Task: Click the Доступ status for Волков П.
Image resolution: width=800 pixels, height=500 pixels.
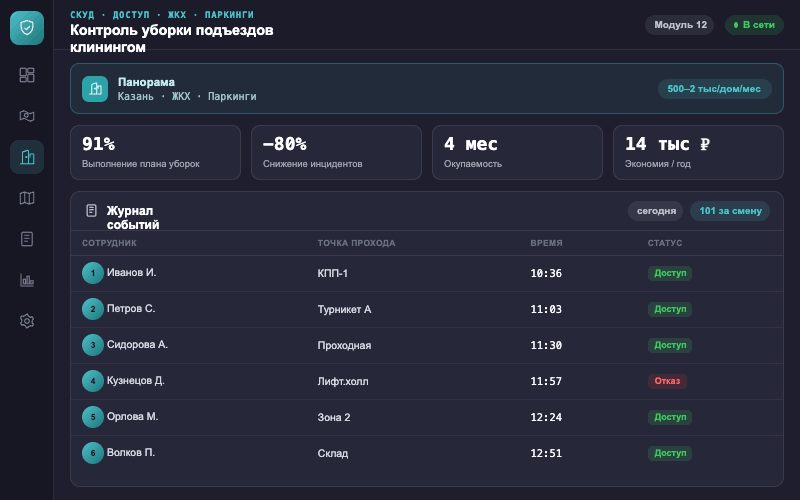Action: tap(670, 453)
